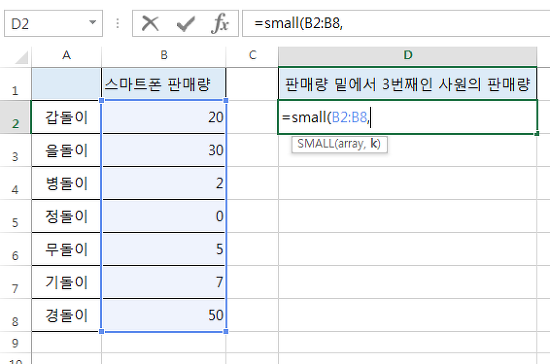Image resolution: width=550 pixels, height=364 pixels.
Task: Expand the Name Box dropdown arrow
Action: coord(93,23)
